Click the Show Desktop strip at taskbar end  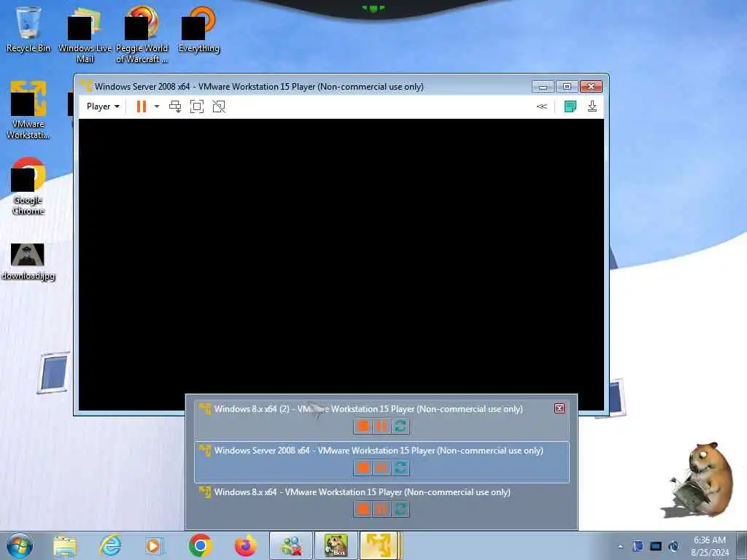click(741, 545)
